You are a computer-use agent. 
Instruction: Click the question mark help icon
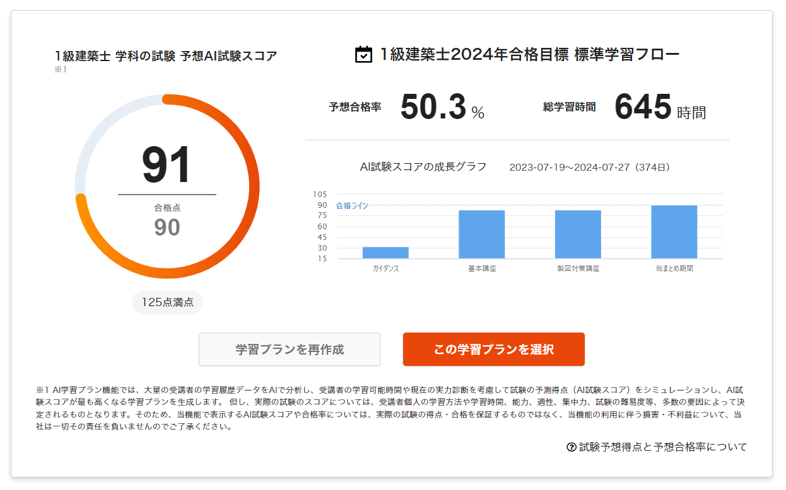571,447
